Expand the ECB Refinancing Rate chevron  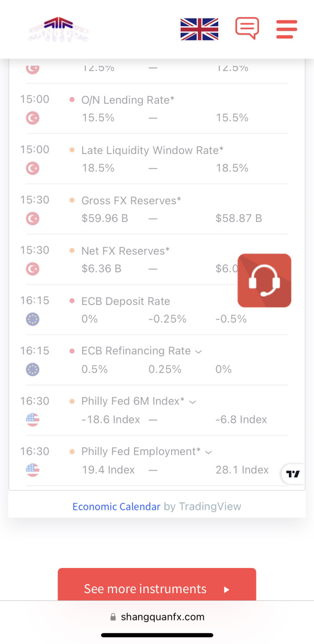pos(198,352)
